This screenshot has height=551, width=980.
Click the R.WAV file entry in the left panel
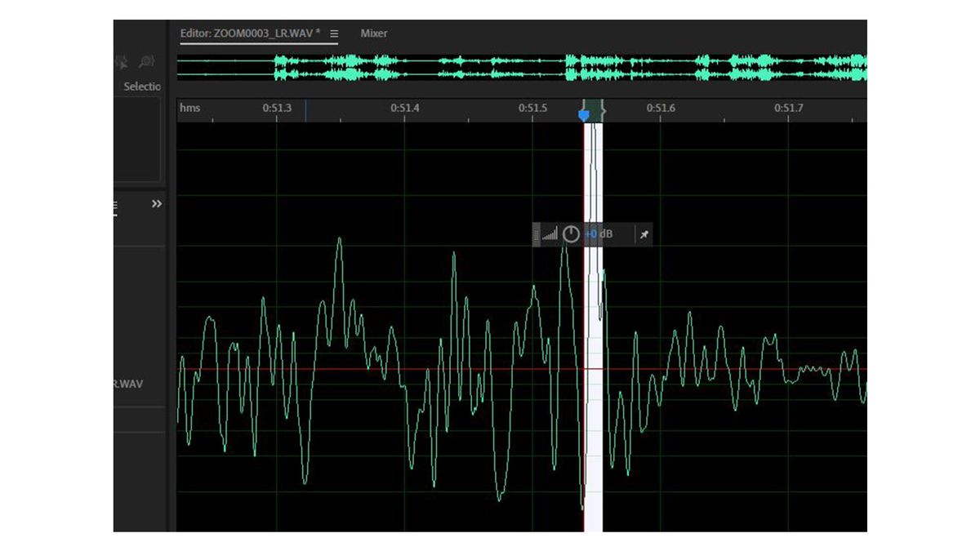(x=127, y=382)
